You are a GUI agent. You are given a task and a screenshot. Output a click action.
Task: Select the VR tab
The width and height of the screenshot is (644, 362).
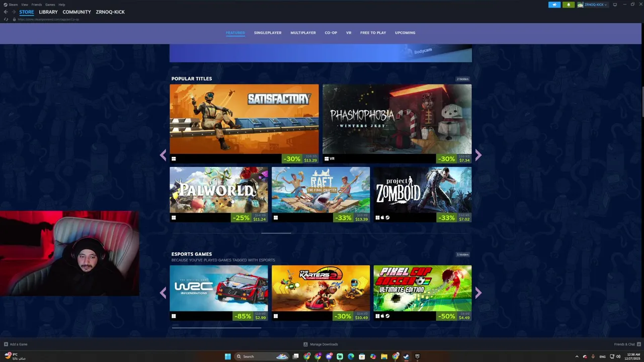click(x=349, y=33)
